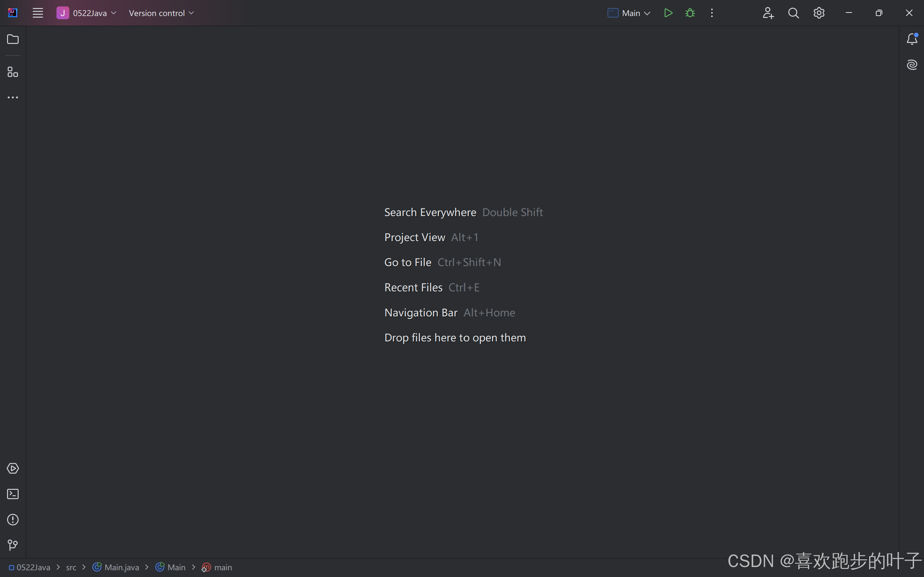Click the green Run button
Screen dimensions: 924x577
pyautogui.click(x=668, y=13)
